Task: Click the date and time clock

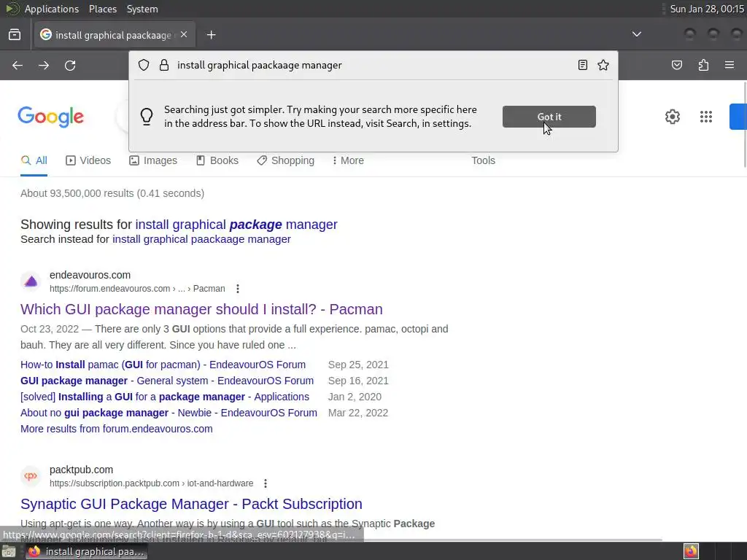Action: click(x=706, y=9)
